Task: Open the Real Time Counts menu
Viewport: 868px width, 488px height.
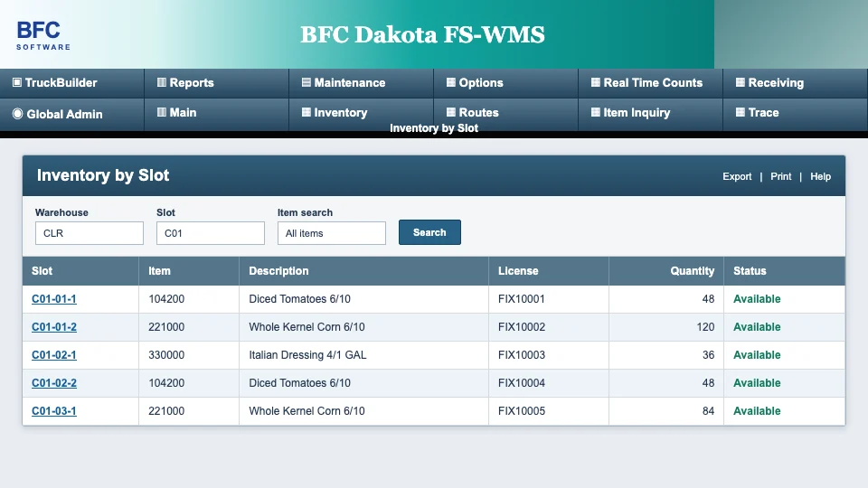Action: pyautogui.click(x=650, y=83)
